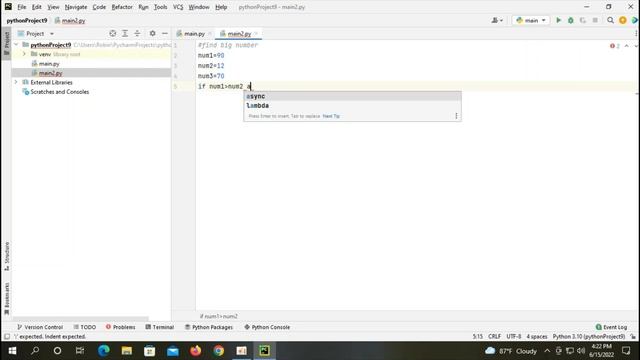Click the red error indicator in editor
The width and height of the screenshot is (640, 360).
click(615, 46)
